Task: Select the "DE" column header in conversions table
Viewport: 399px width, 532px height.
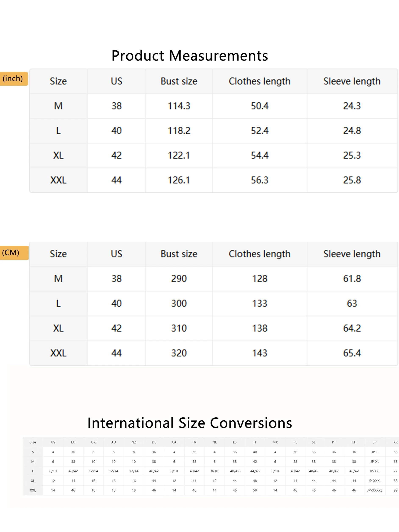Action: pos(154,442)
